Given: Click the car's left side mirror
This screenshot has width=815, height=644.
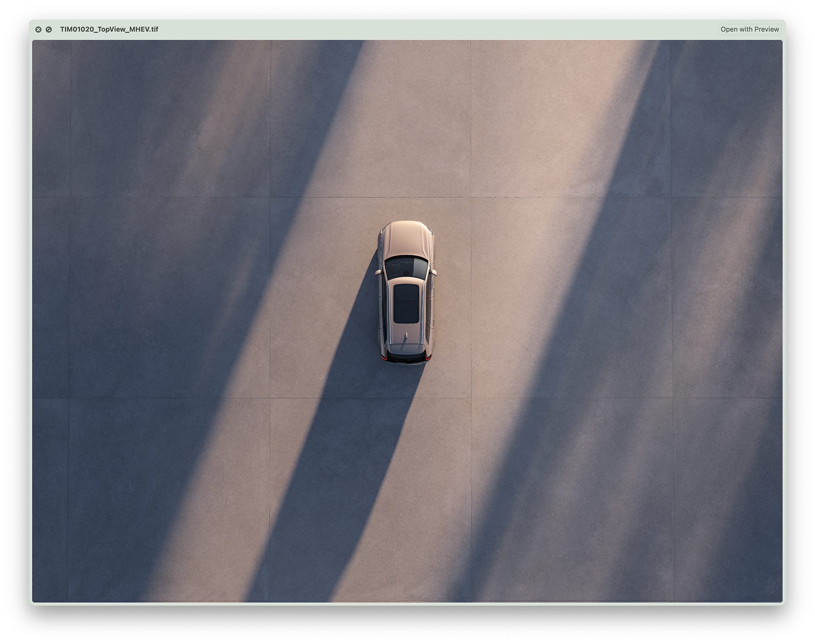Looking at the screenshot, I should click(x=377, y=272).
